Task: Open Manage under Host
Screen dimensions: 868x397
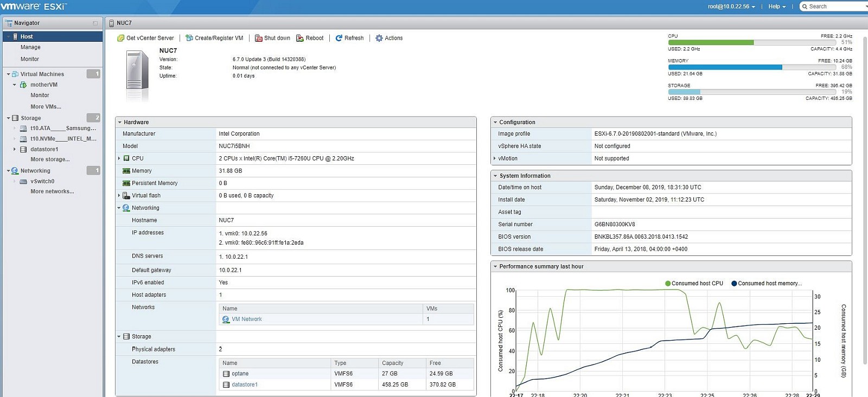Action: pyautogui.click(x=30, y=47)
